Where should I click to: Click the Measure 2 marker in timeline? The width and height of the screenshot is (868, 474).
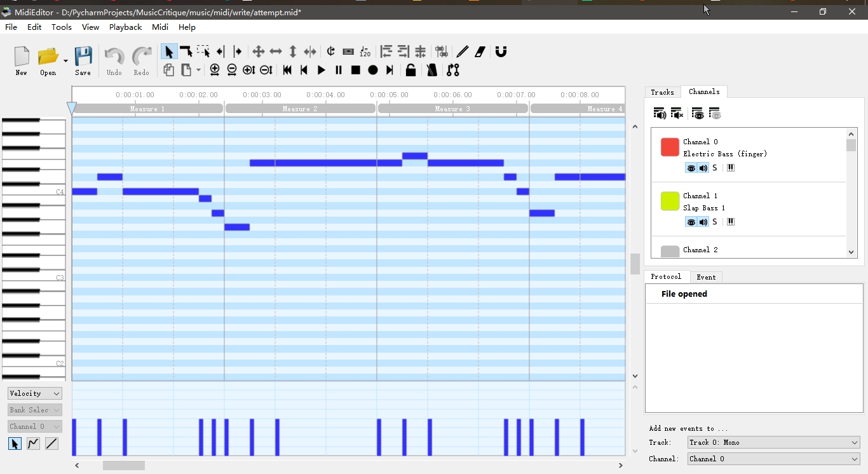300,109
